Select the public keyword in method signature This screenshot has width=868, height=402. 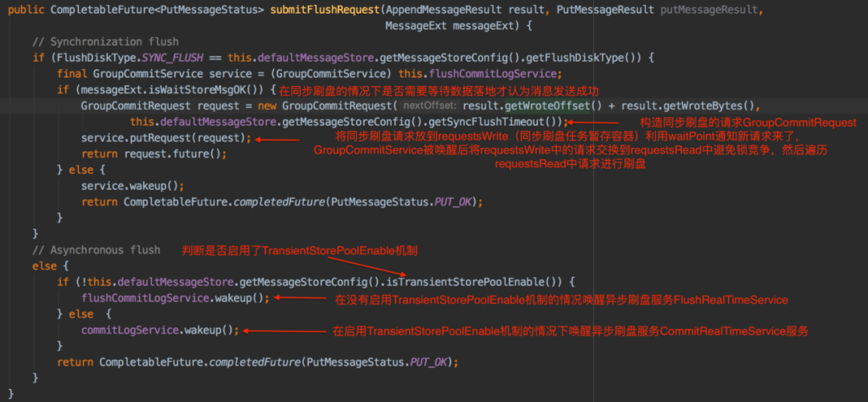(26, 10)
